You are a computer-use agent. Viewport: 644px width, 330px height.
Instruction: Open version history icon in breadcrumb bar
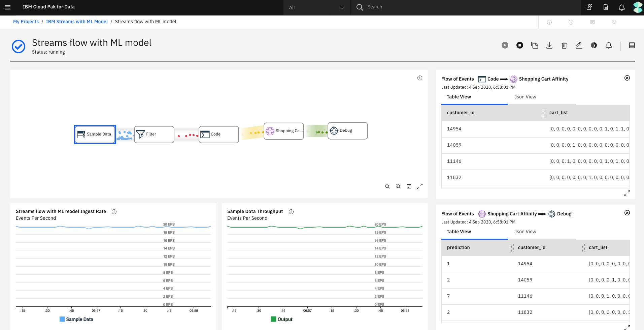click(x=571, y=22)
